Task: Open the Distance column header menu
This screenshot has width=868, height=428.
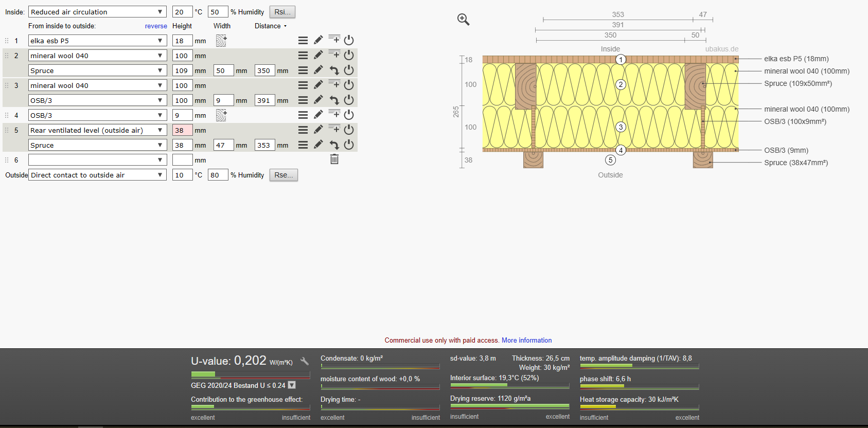Action: pos(271,26)
